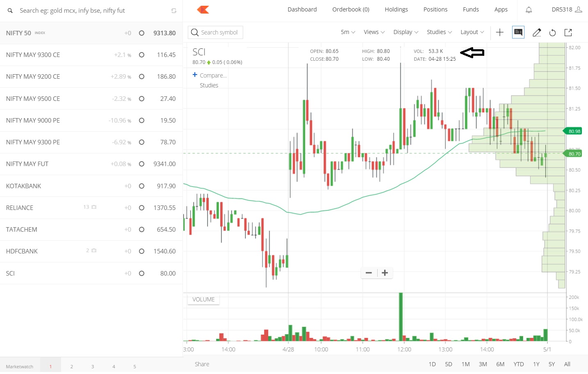Viewport: 588px width, 374px height.
Task: Set chart range to 5D
Action: tap(449, 364)
